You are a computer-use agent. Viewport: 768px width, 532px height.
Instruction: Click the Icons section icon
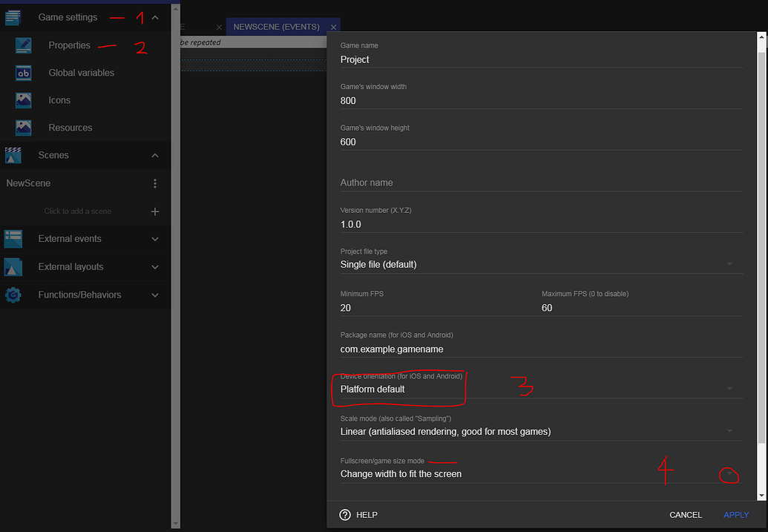[24, 99]
